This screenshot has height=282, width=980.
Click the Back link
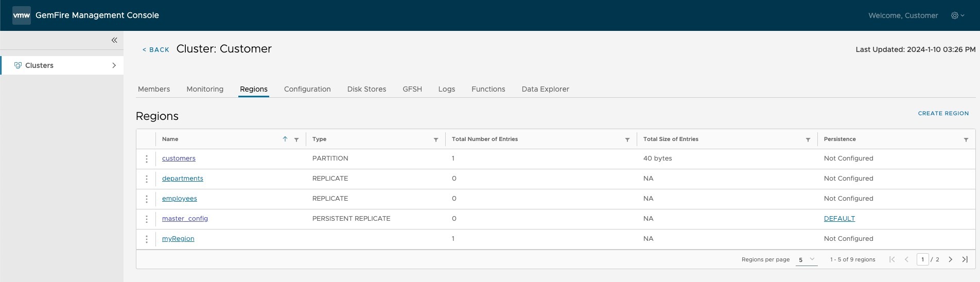pos(156,50)
